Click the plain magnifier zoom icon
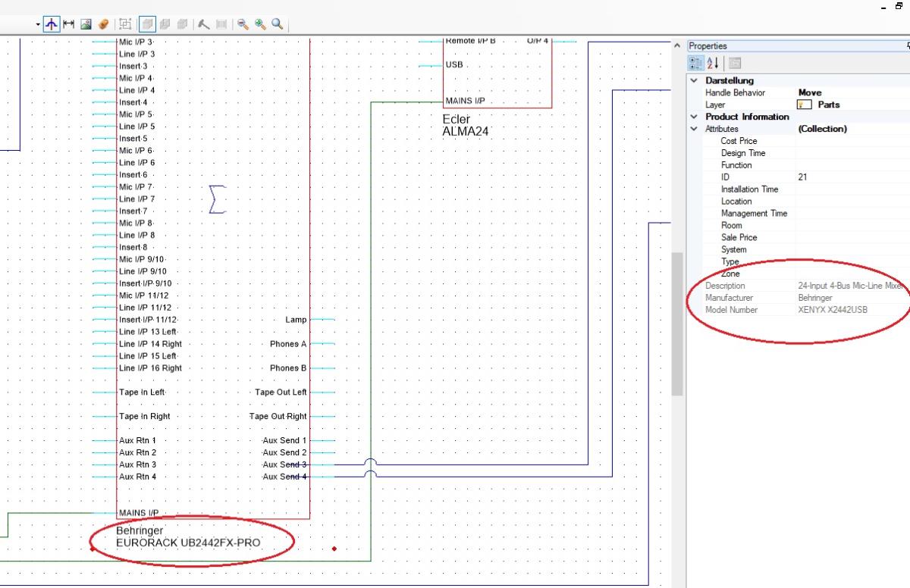This screenshot has width=910, height=588. pyautogui.click(x=278, y=24)
